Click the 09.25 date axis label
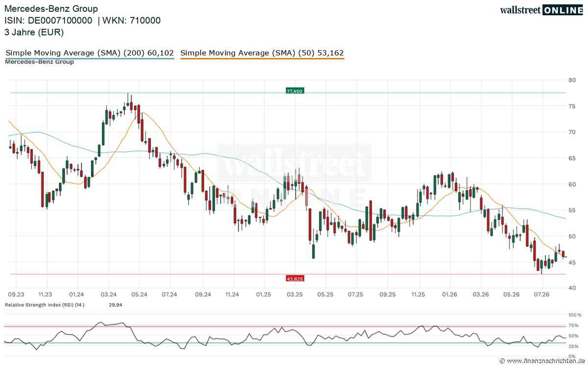 [387, 294]
